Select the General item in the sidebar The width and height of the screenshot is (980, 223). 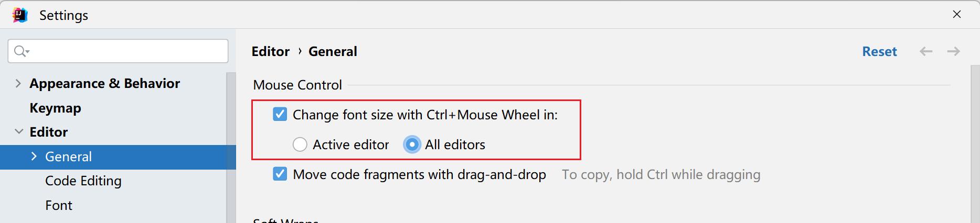tap(68, 157)
